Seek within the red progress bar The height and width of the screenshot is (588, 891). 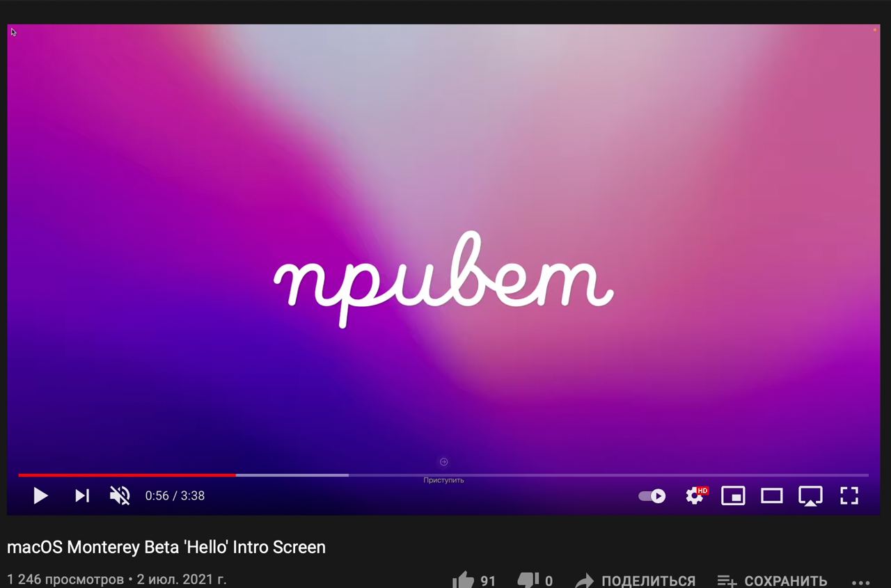[x=127, y=475]
